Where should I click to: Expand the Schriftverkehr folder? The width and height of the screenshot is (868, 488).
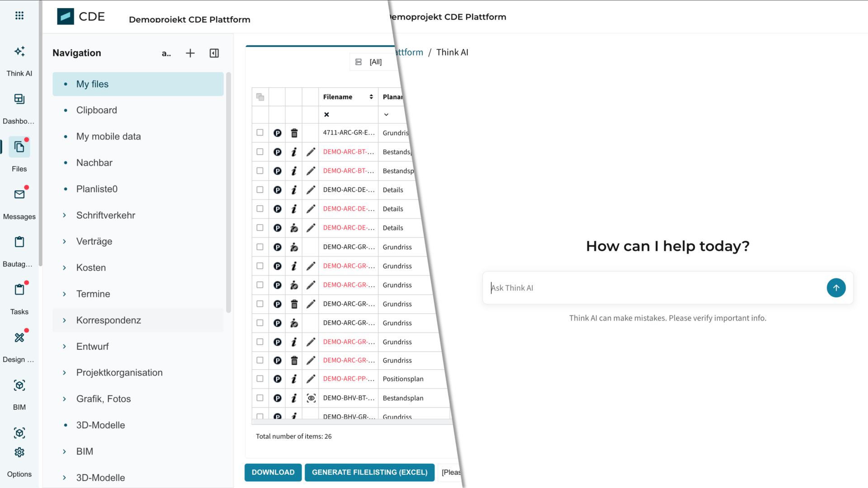coord(64,216)
